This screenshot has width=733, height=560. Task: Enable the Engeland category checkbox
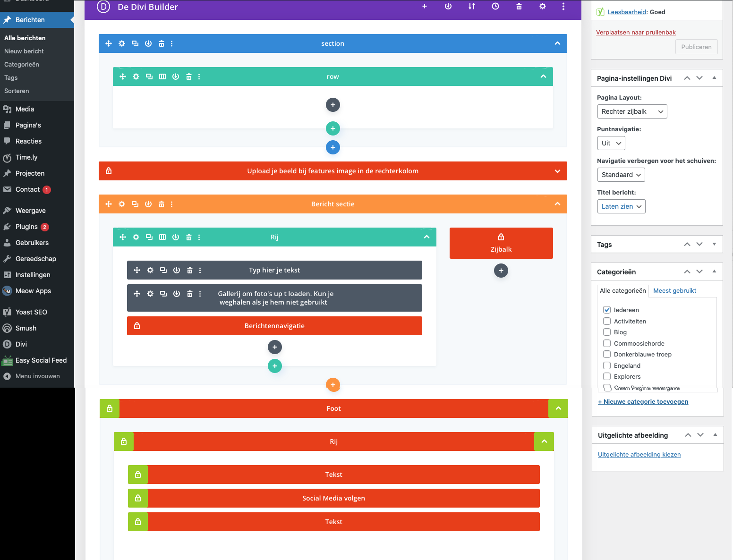[607, 365]
